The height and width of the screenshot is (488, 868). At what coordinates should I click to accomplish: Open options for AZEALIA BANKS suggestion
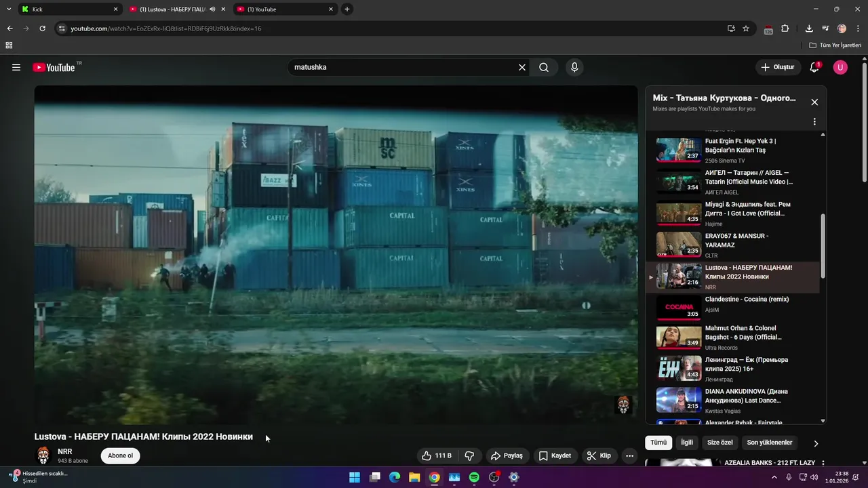(x=823, y=464)
